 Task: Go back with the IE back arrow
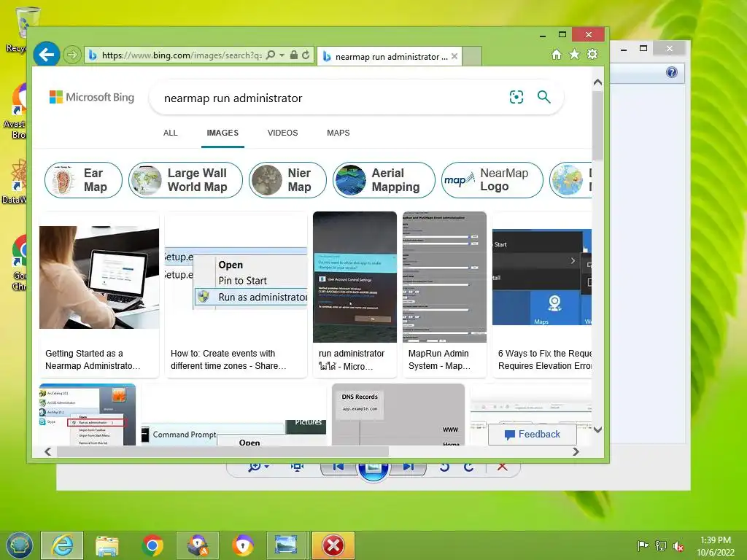(47, 55)
